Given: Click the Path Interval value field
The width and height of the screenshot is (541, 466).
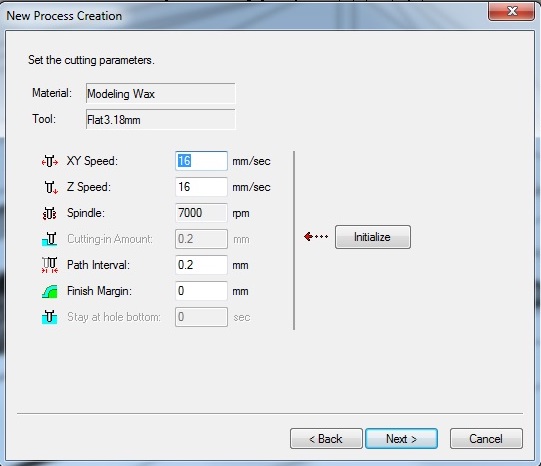Looking at the screenshot, I should [201, 265].
